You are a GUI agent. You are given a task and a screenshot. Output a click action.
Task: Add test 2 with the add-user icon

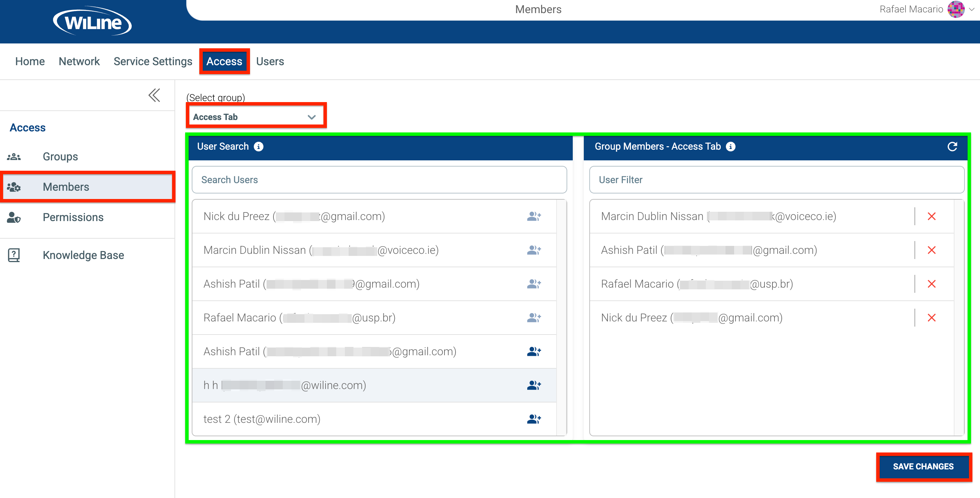534,418
